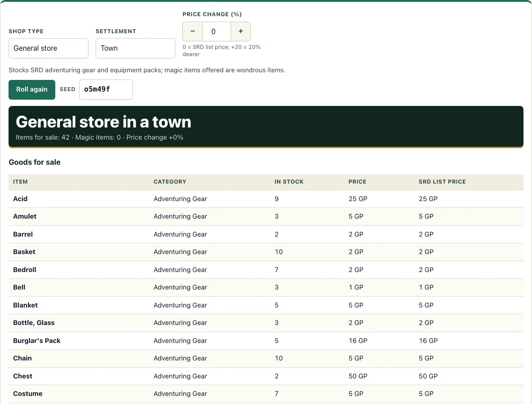The height and width of the screenshot is (404, 532).
Task: Select the Amulet item name
Action: click(25, 216)
